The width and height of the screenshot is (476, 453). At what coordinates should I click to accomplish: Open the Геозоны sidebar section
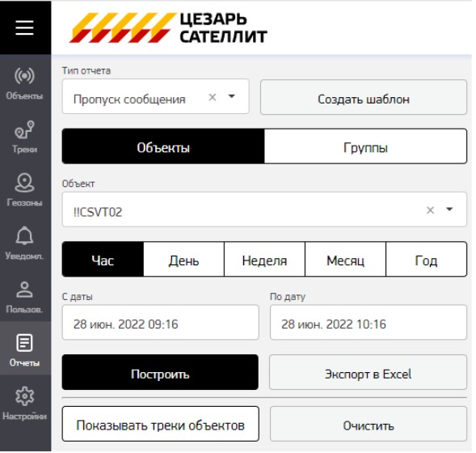pos(24,190)
